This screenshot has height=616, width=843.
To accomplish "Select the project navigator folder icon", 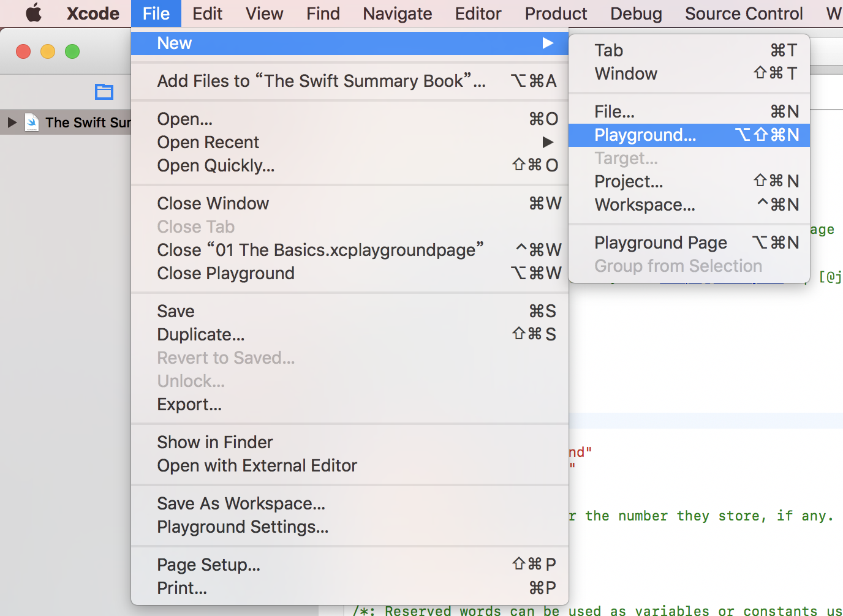I will click(x=104, y=92).
